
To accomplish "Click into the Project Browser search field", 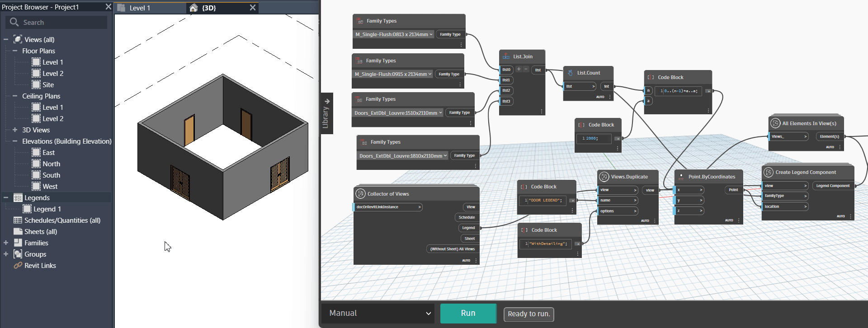I will click(x=57, y=22).
